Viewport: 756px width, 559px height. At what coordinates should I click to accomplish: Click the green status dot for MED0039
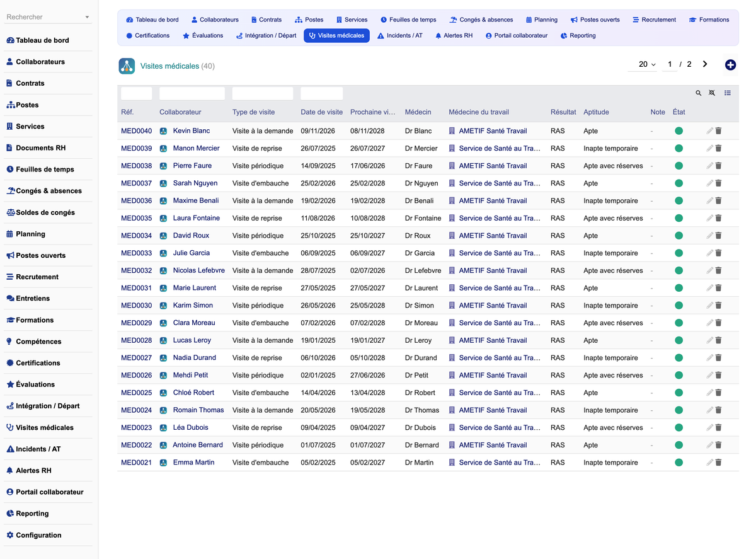(679, 149)
